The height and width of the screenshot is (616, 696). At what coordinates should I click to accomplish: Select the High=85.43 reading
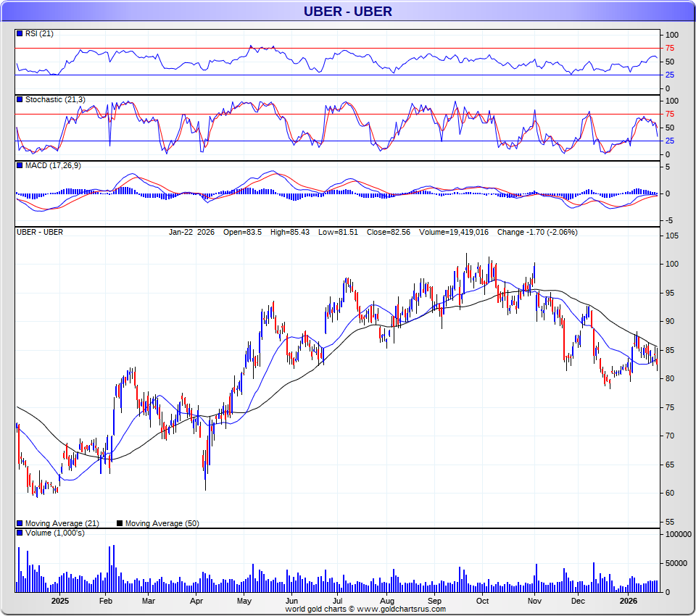291,233
